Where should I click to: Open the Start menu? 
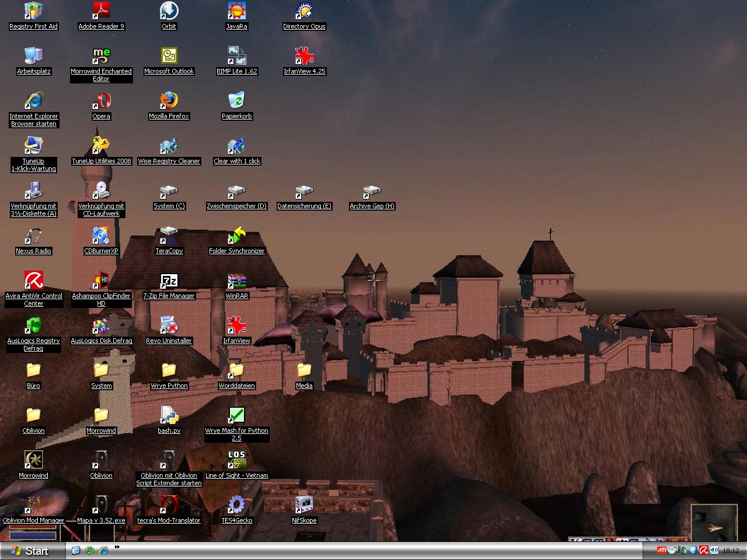click(30, 551)
